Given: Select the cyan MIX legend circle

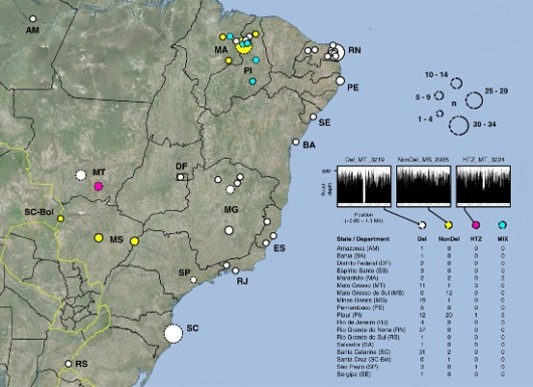Looking at the screenshot, I should coord(502,225).
